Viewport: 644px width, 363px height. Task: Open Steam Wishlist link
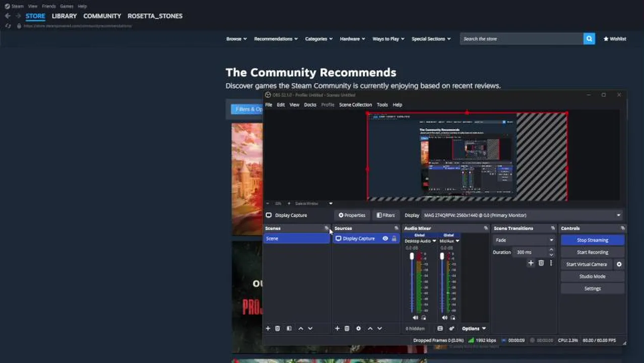(x=615, y=39)
